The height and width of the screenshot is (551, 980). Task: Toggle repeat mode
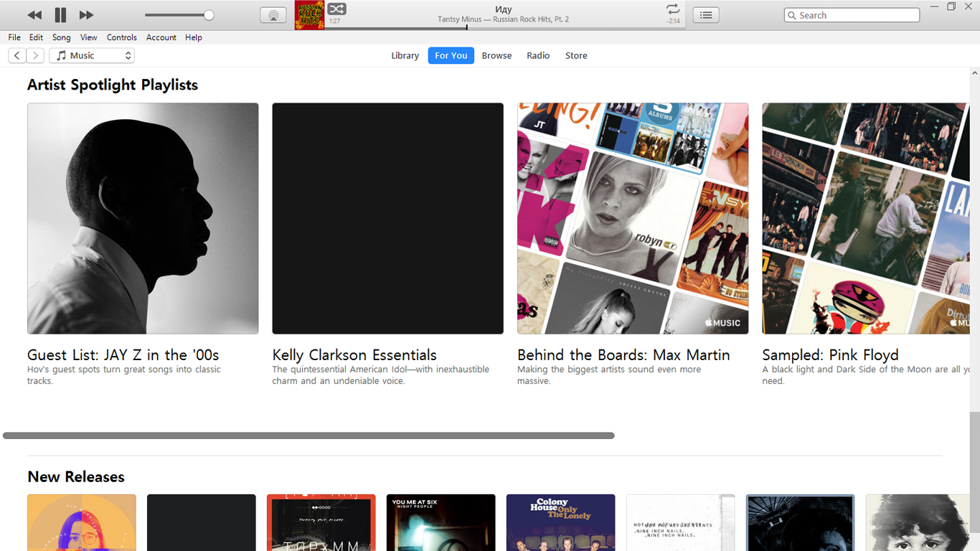[672, 9]
